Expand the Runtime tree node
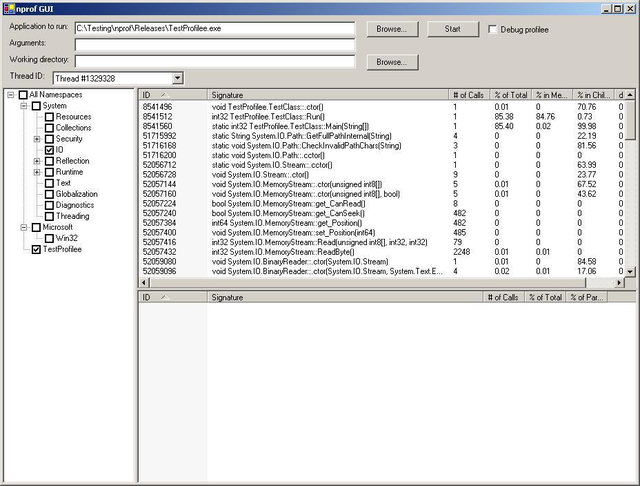The height and width of the screenshot is (486, 640). pyautogui.click(x=37, y=172)
